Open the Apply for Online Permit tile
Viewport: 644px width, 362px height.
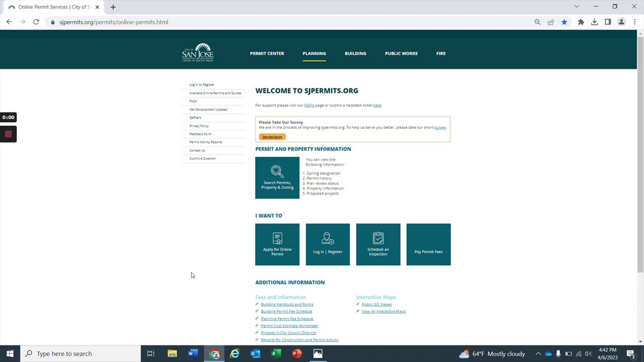coord(277,244)
